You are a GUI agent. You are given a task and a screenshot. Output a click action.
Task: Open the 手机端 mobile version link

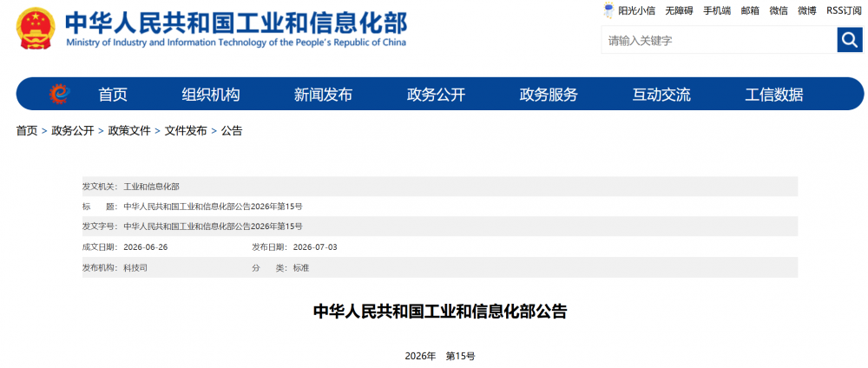717,10
